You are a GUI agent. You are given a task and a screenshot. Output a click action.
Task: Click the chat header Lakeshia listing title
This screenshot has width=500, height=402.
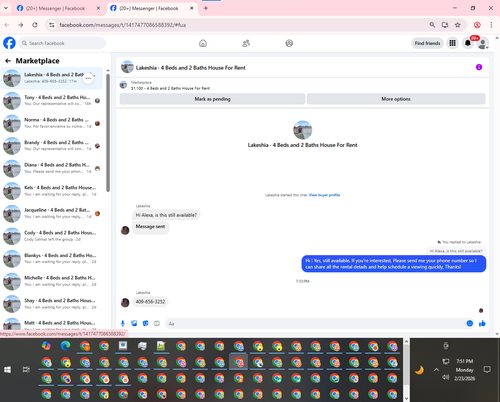(191, 68)
